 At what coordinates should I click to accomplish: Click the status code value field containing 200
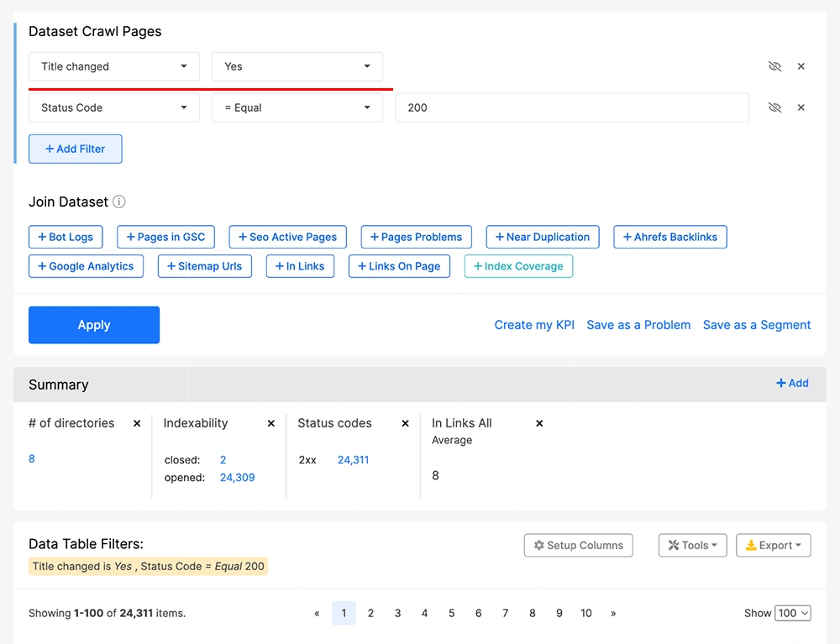[571, 107]
